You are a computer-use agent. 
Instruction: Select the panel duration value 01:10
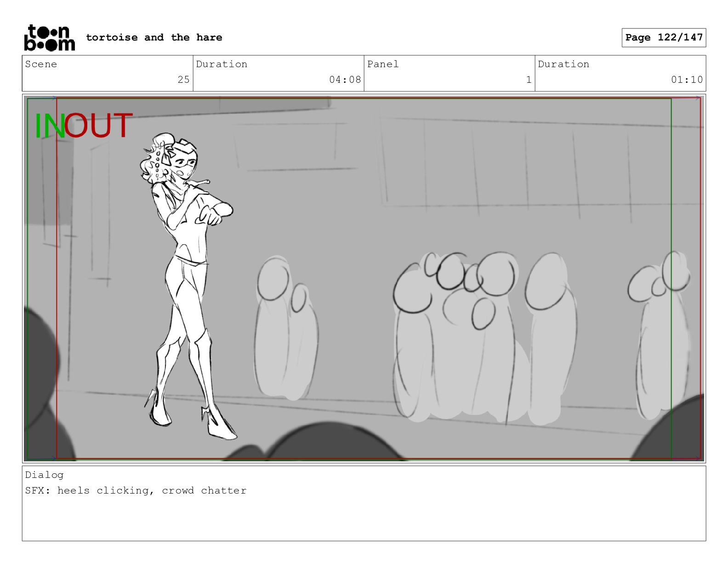(x=687, y=80)
